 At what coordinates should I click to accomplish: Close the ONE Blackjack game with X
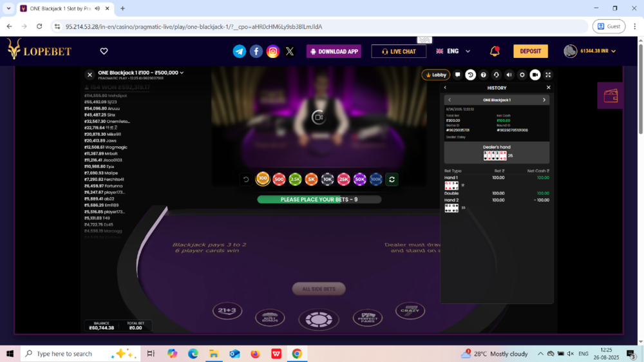[90, 75]
